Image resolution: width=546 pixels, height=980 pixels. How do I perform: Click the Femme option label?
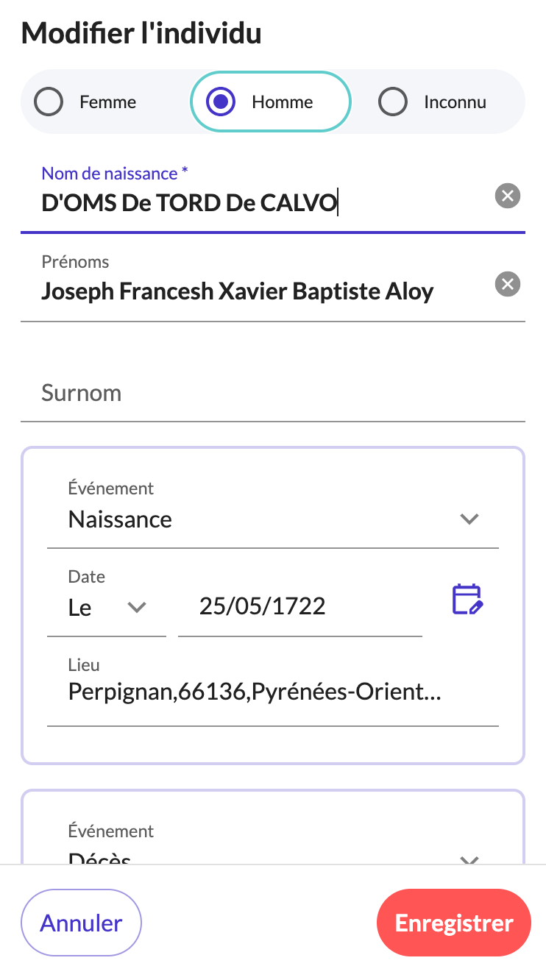click(x=107, y=102)
